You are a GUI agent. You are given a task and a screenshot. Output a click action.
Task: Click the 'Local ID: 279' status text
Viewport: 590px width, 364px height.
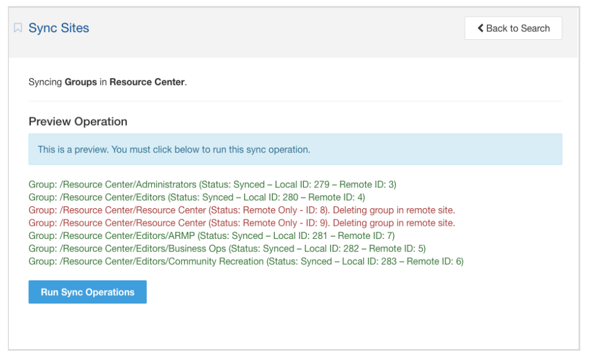[300, 184]
